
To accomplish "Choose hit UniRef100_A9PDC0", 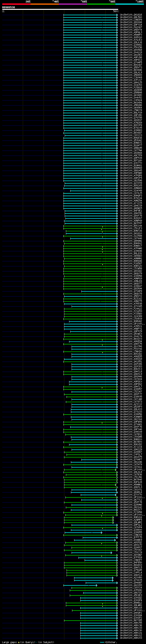I will 131,382.
